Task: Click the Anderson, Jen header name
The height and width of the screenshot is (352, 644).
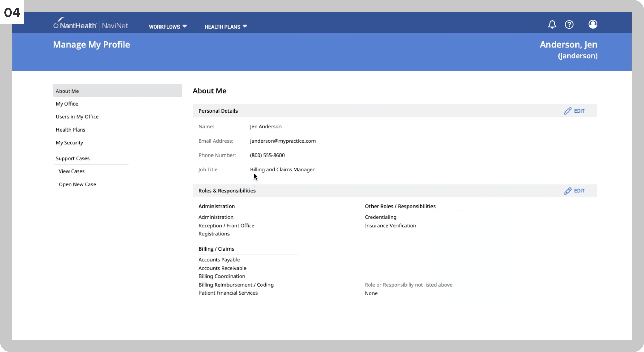Action: pyautogui.click(x=569, y=45)
